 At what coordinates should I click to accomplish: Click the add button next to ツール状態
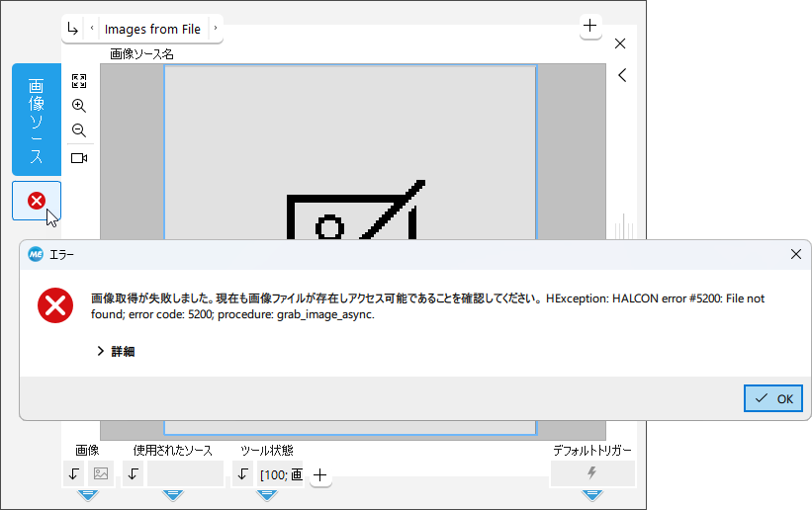[x=319, y=475]
